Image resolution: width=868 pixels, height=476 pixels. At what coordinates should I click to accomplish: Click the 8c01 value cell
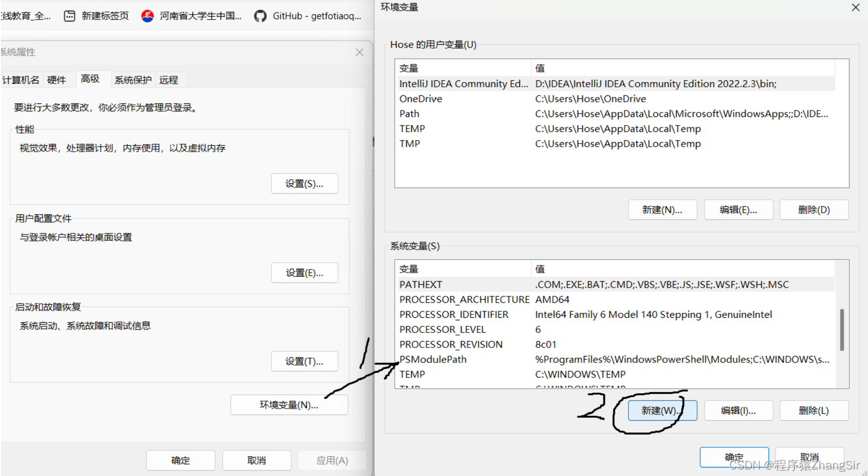[546, 344]
